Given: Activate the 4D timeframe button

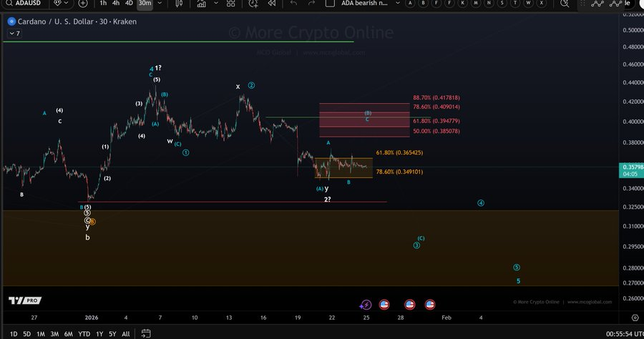Looking at the screenshot, I should coord(130,4).
